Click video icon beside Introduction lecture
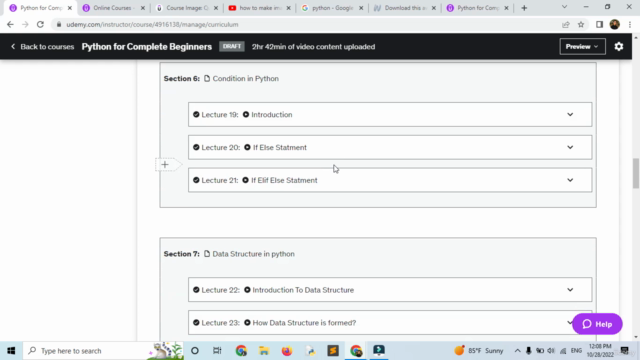 point(246,115)
